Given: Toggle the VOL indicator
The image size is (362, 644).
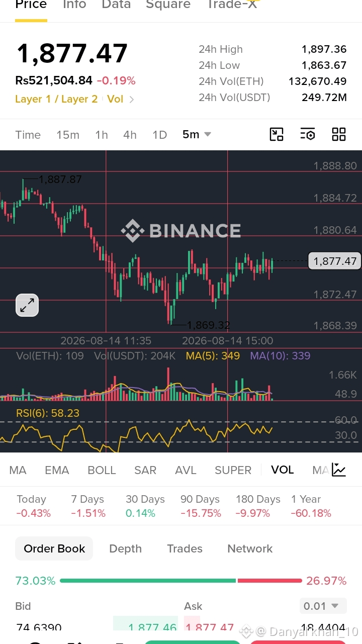Looking at the screenshot, I should pos(282,470).
